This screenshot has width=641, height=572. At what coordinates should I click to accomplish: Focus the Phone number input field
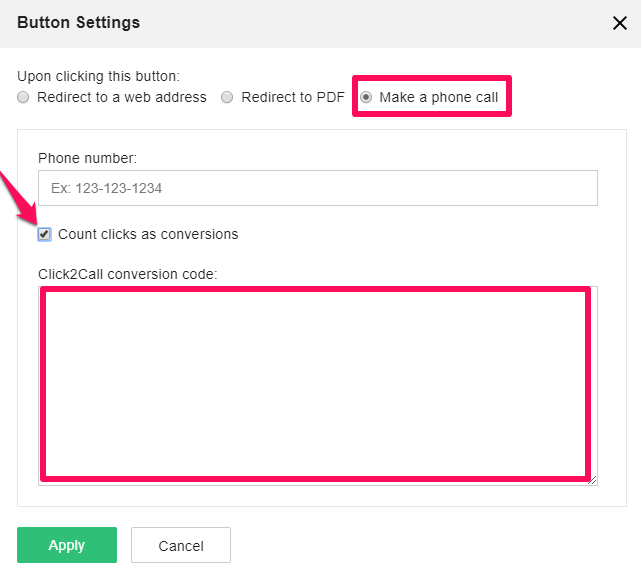(317, 188)
